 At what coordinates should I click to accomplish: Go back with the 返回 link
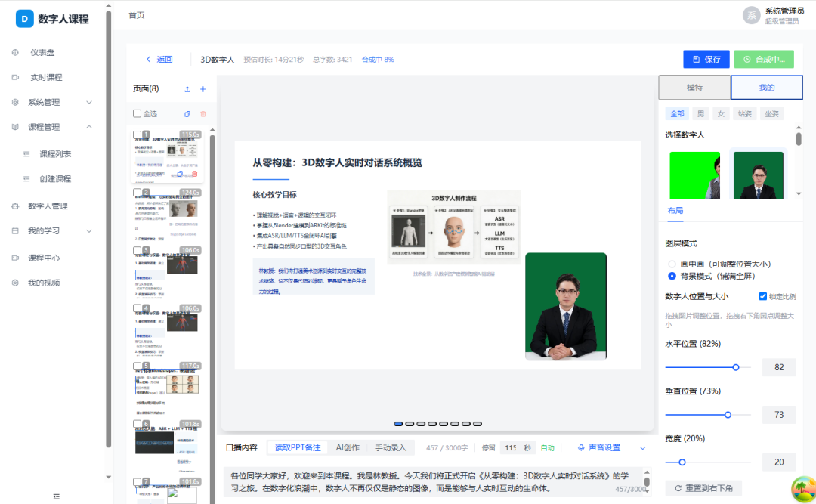159,60
